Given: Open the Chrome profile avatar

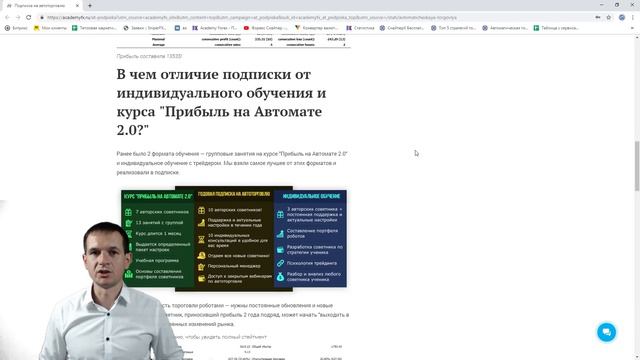Looking at the screenshot, I should coord(622,18).
